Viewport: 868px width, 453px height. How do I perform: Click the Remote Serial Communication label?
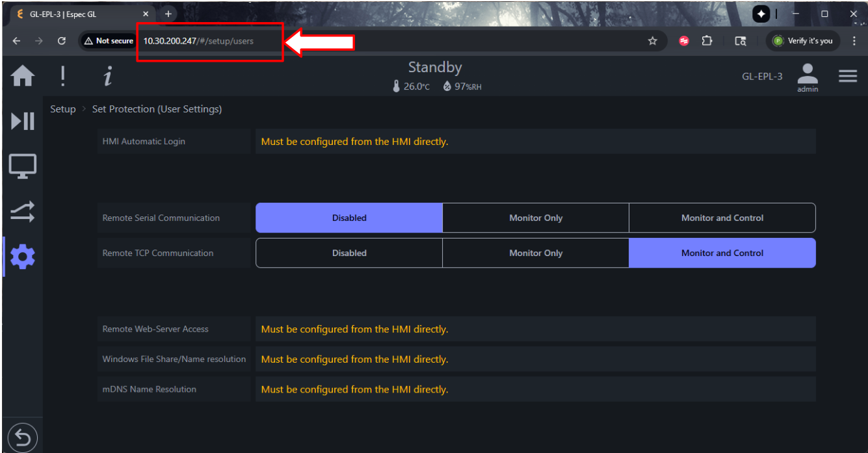coord(161,218)
